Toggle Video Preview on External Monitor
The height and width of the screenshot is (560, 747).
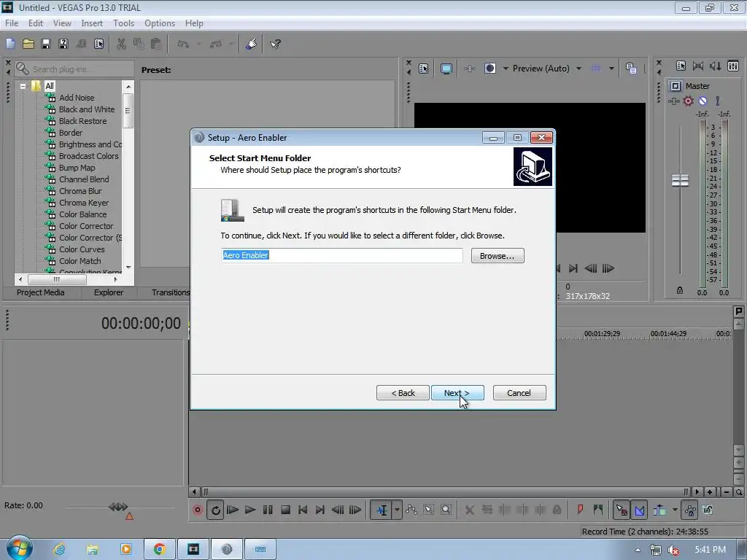(446, 69)
